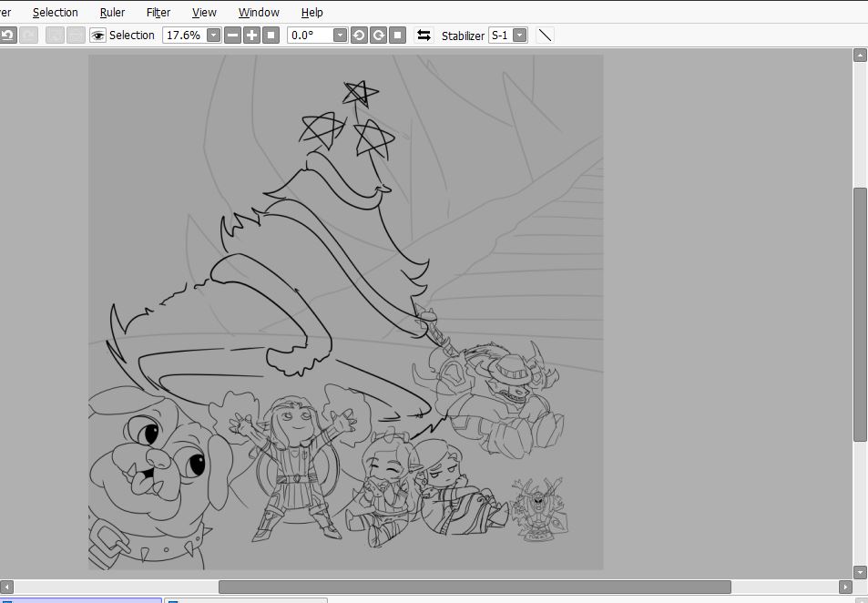Click the horizontal scrollbar thumb
The width and height of the screenshot is (868, 603).
(475, 587)
